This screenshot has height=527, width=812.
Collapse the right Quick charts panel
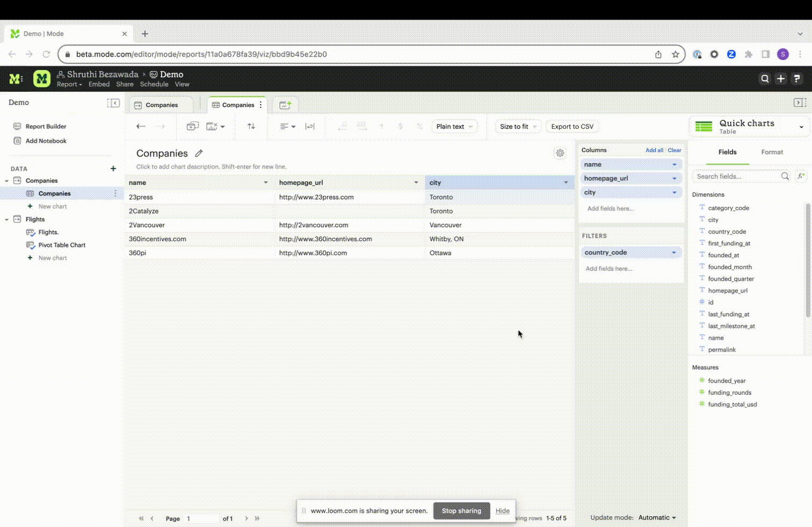click(799, 103)
